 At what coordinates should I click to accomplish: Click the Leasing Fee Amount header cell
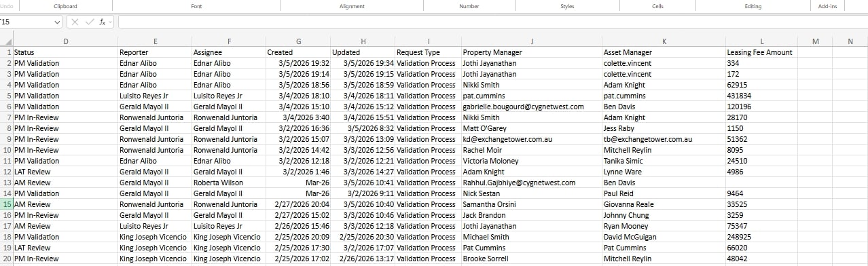coord(761,52)
